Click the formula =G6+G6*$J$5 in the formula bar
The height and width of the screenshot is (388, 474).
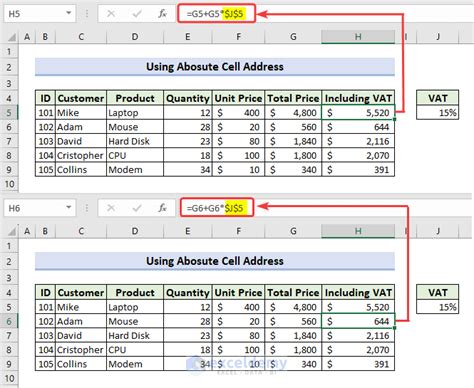(215, 208)
